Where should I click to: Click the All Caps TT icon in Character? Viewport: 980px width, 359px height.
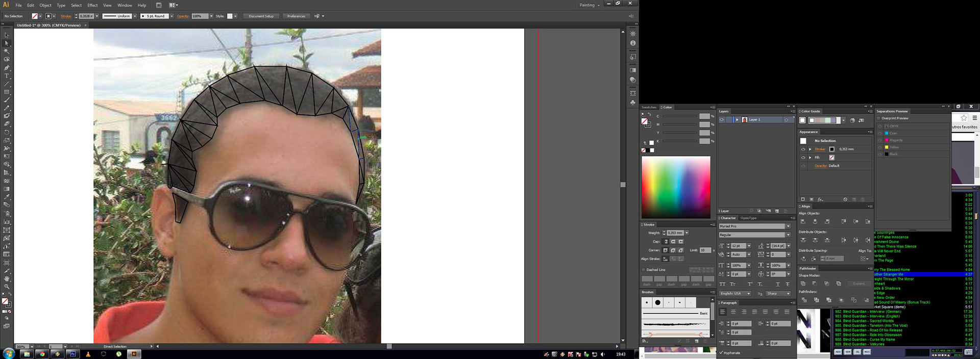point(722,284)
